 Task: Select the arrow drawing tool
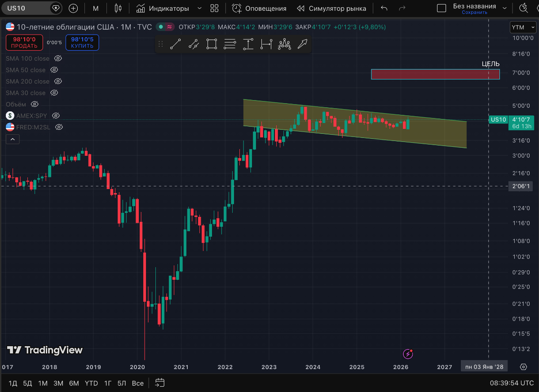point(303,44)
